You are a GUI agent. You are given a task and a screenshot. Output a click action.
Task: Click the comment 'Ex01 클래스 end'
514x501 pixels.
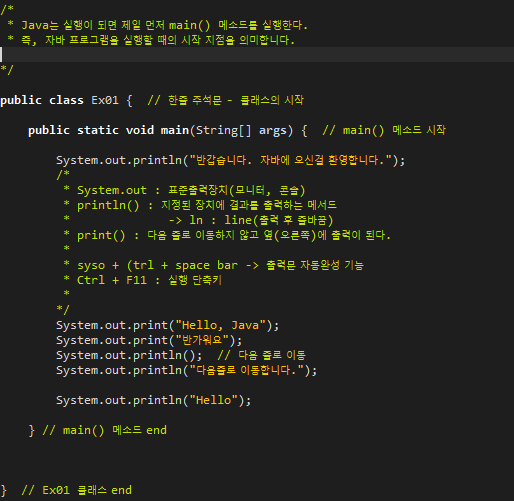(76, 490)
